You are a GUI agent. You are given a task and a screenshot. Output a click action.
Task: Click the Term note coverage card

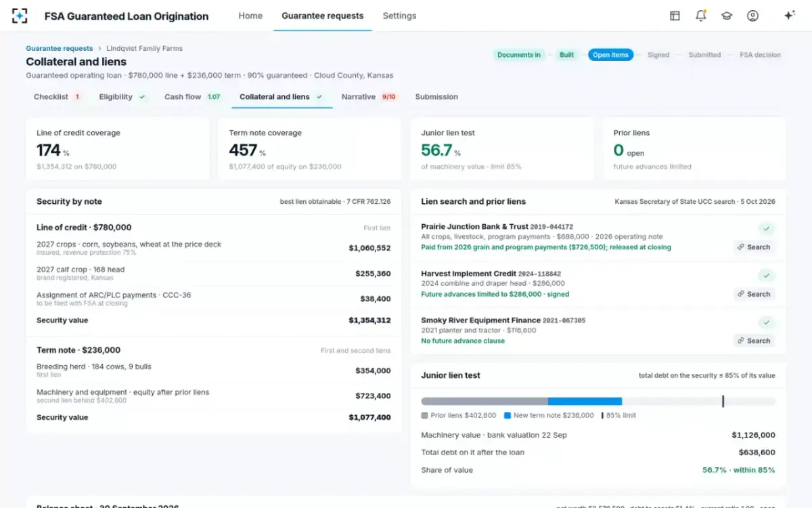[x=310, y=149]
